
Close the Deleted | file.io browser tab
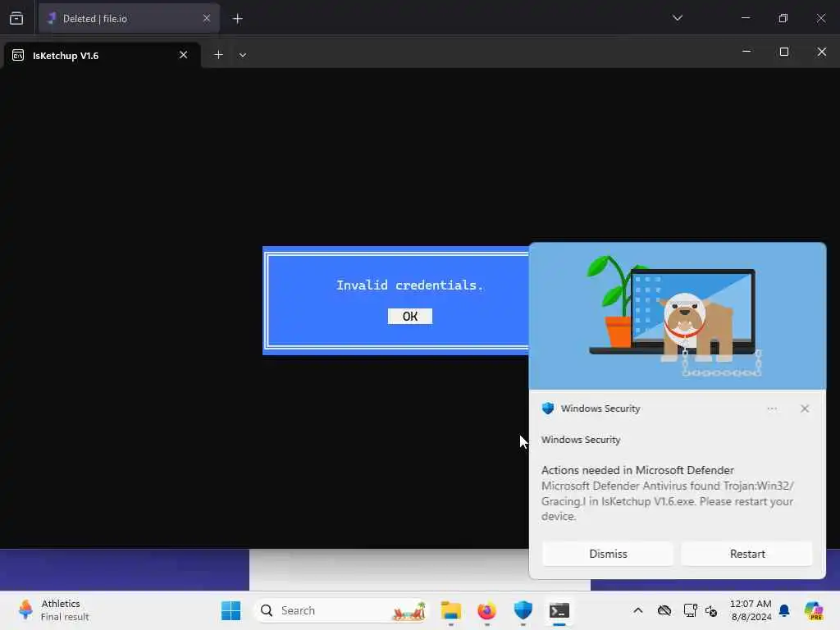[206, 18]
